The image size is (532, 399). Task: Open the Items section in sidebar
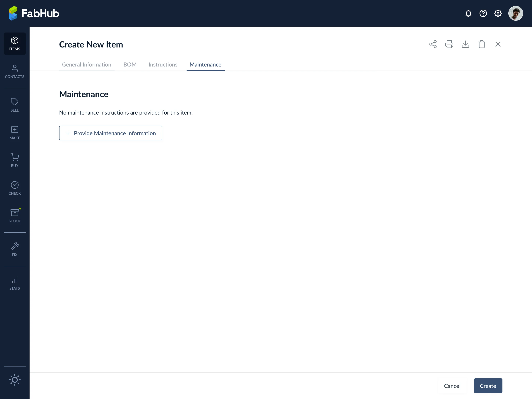[15, 44]
